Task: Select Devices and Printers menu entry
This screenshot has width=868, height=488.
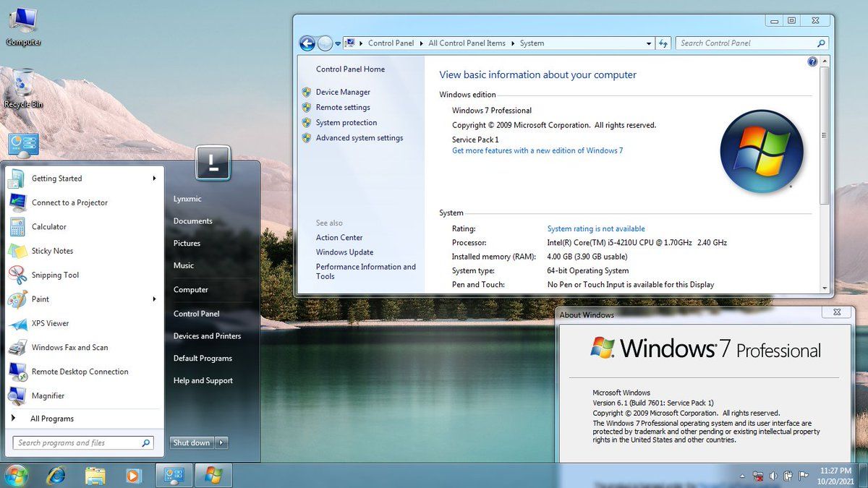Action: (207, 336)
